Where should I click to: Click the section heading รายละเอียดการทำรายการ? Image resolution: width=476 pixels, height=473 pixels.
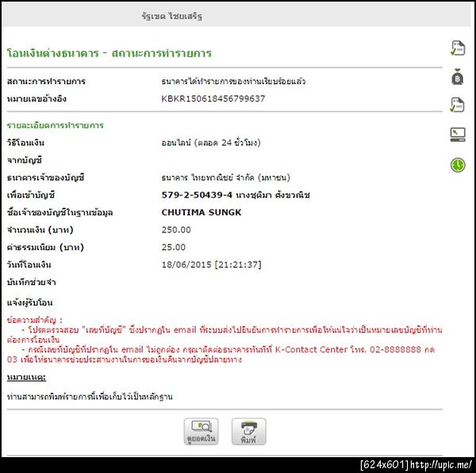click(x=56, y=125)
